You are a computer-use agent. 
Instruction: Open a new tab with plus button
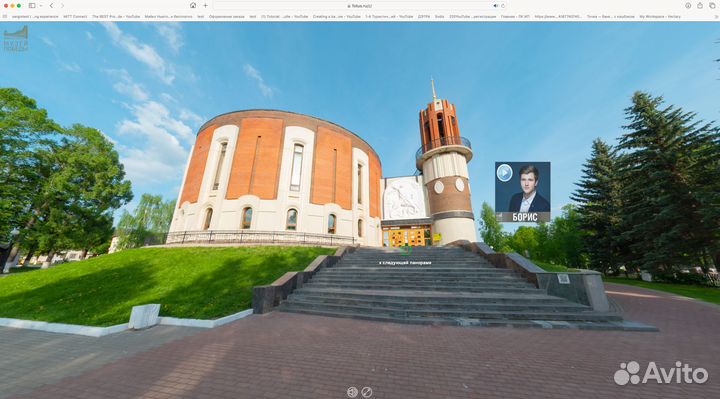[x=205, y=6]
